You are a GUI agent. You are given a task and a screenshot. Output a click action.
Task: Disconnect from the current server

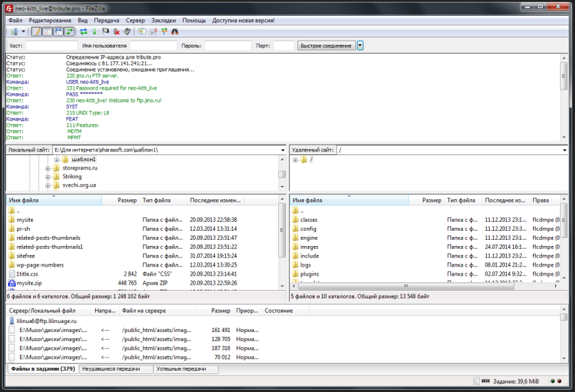click(x=116, y=32)
